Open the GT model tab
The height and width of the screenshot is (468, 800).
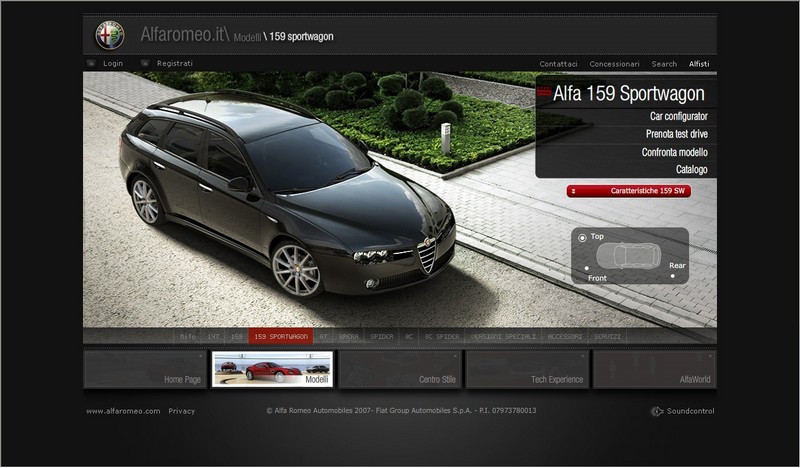[x=323, y=337]
